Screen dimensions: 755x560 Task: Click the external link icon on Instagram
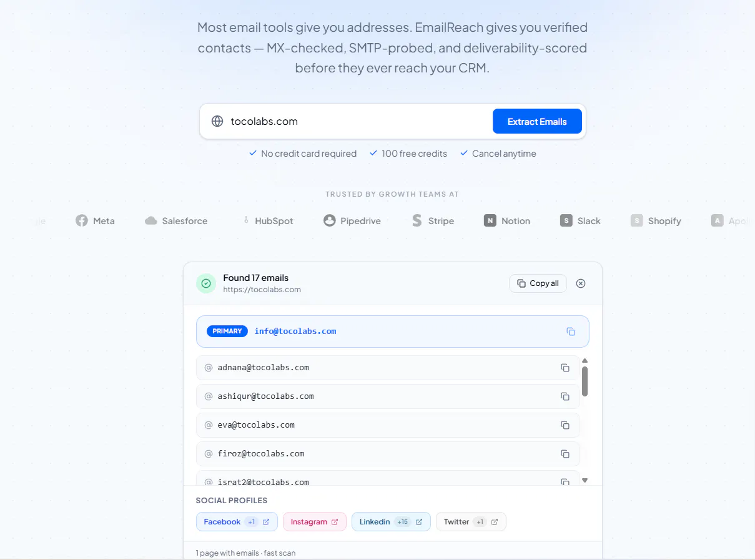[x=335, y=522]
